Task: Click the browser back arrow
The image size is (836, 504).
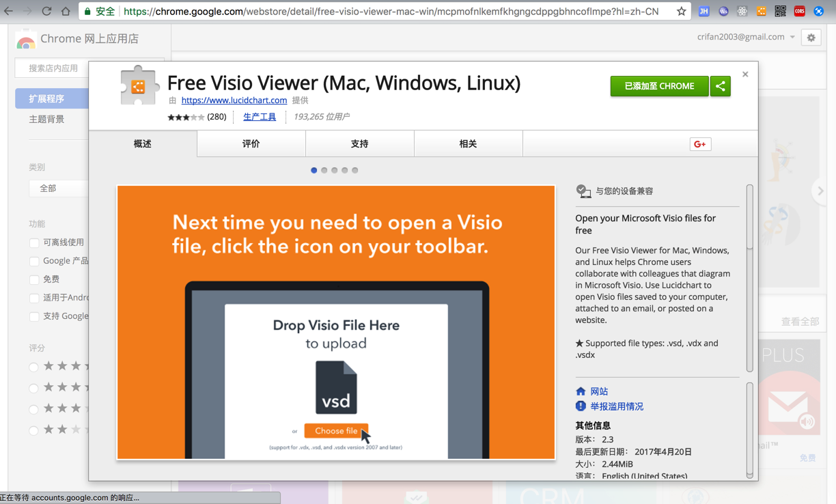Action: pyautogui.click(x=8, y=11)
